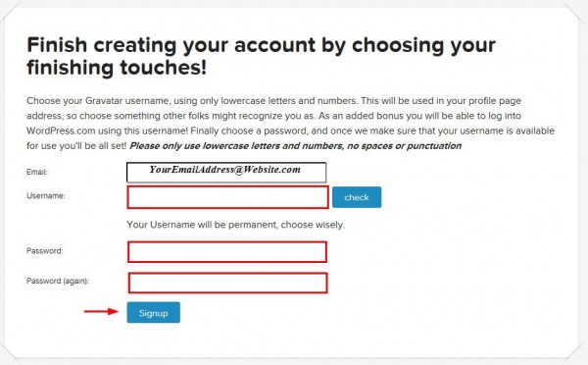Click the Signup button
Viewport: 588px width, 365px height.
click(x=154, y=312)
